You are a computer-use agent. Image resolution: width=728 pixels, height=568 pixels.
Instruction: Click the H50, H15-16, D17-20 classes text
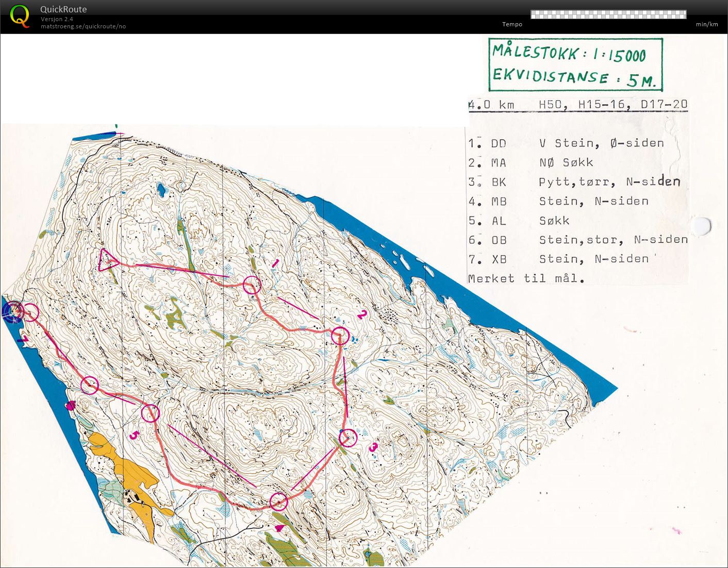point(613,105)
